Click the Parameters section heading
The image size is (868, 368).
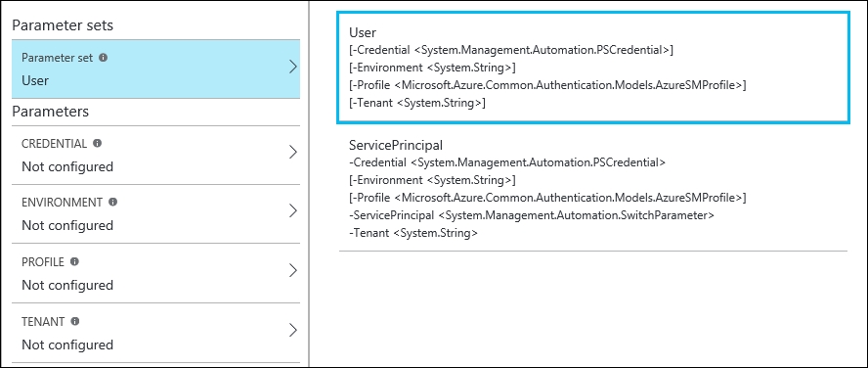(51, 112)
